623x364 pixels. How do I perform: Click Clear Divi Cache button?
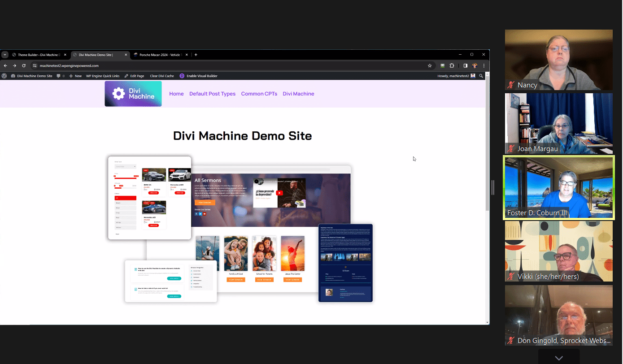point(162,76)
